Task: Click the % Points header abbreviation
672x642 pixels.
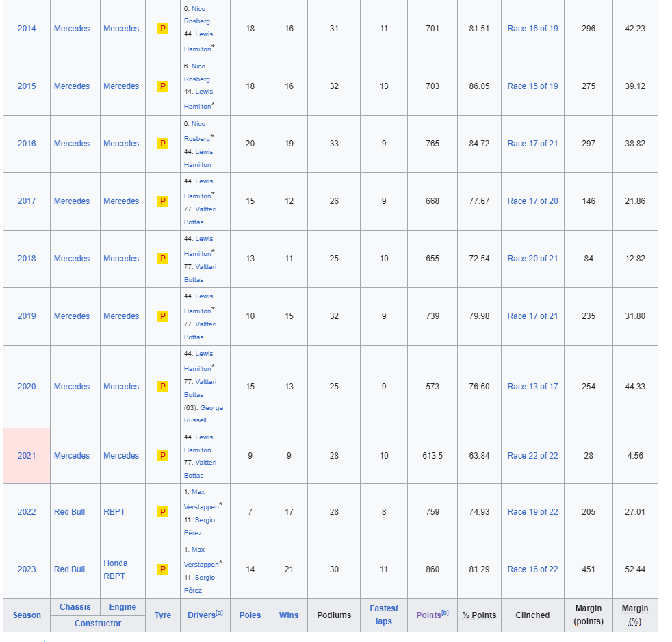Action: tap(479, 615)
